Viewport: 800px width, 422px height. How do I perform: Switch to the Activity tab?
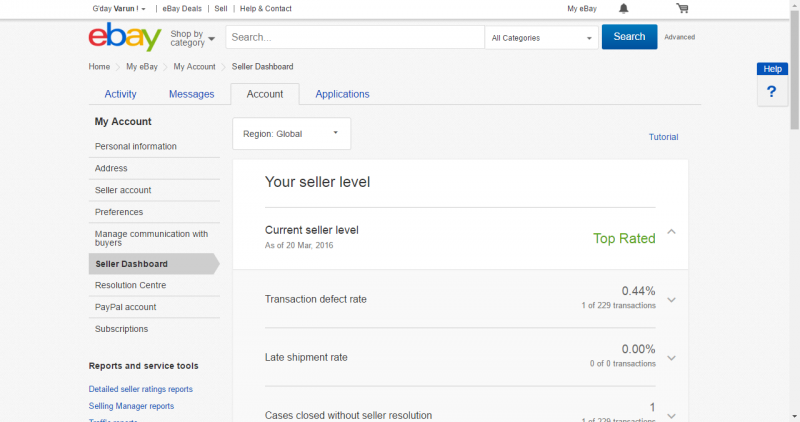tap(120, 94)
